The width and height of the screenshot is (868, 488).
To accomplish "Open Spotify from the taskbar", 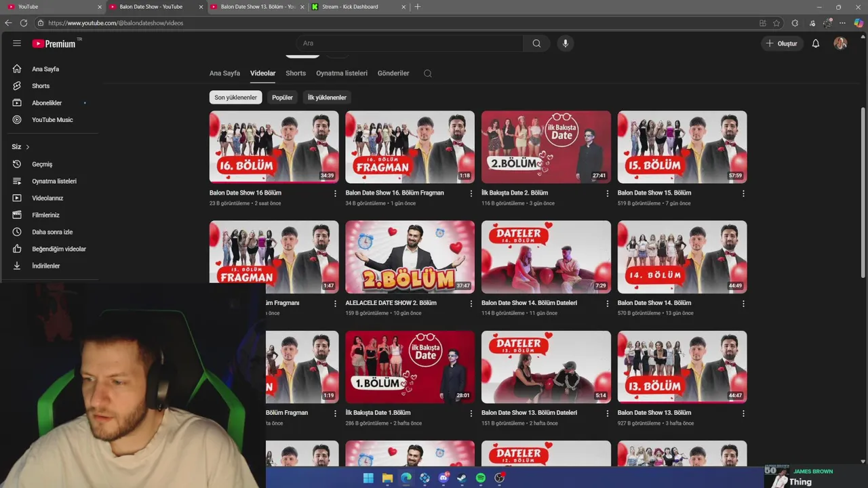I will [481, 478].
